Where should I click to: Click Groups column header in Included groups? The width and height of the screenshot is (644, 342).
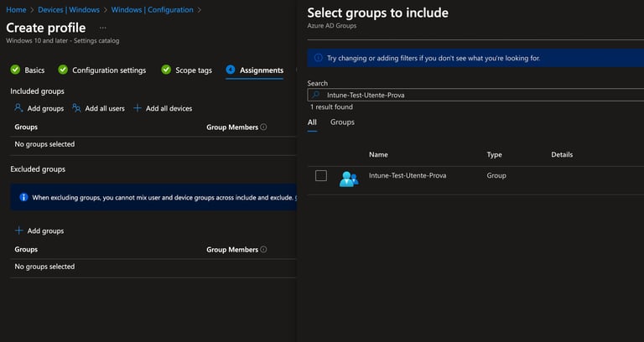(x=26, y=127)
